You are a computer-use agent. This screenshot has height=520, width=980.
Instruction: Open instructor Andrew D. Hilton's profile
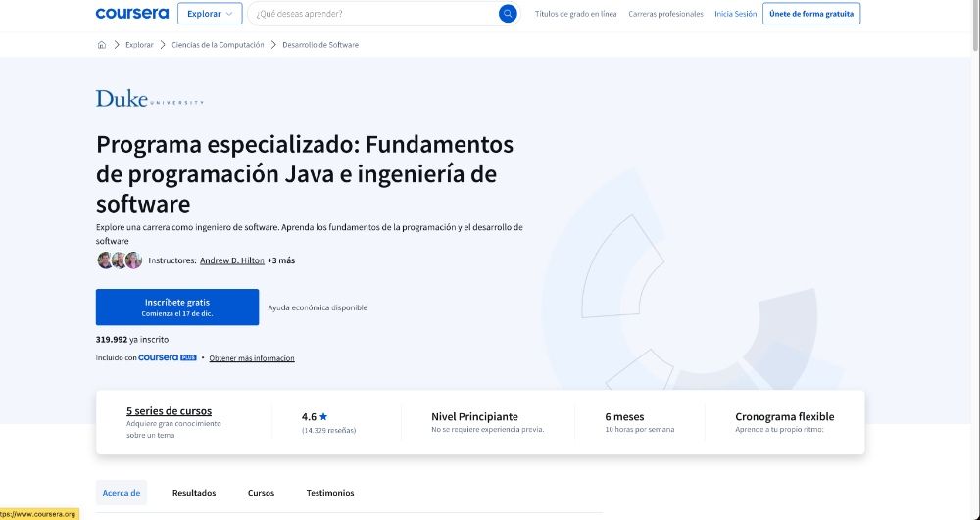232,260
